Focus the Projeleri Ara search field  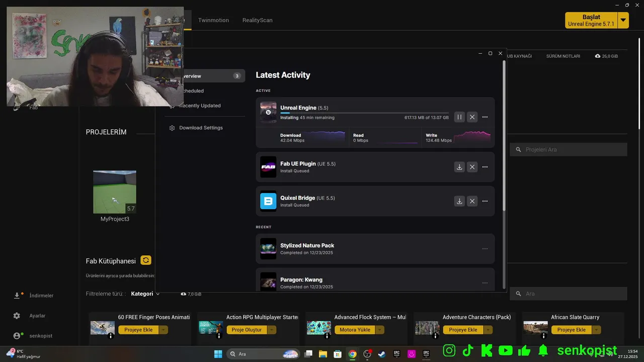569,149
